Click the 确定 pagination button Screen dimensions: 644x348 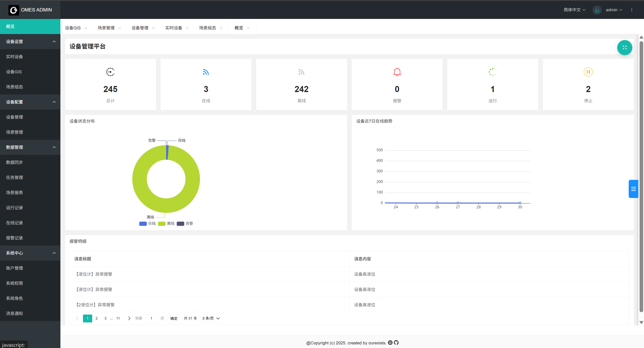click(174, 318)
